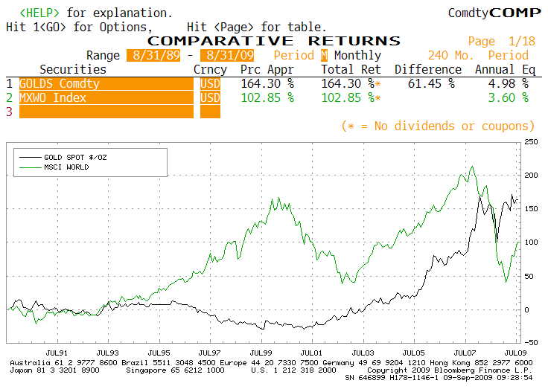The height and width of the screenshot is (392, 548).
Task: Click the Prc Appr column header
Action: point(267,70)
